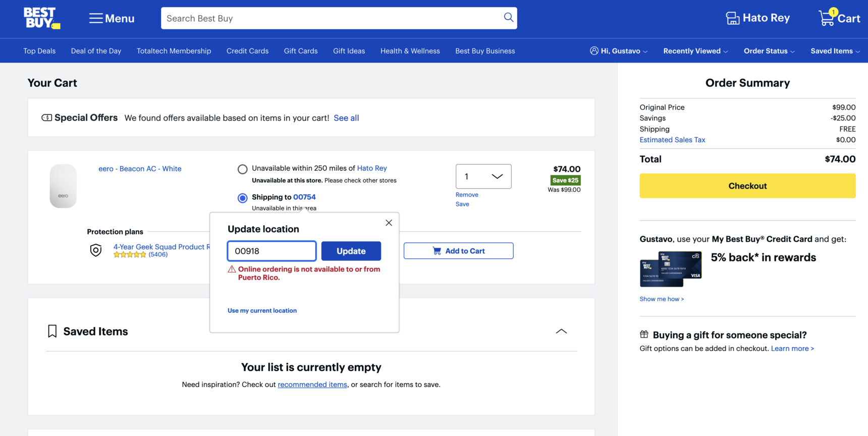Click the (5406) reviews count
The height and width of the screenshot is (436, 868).
tap(158, 254)
